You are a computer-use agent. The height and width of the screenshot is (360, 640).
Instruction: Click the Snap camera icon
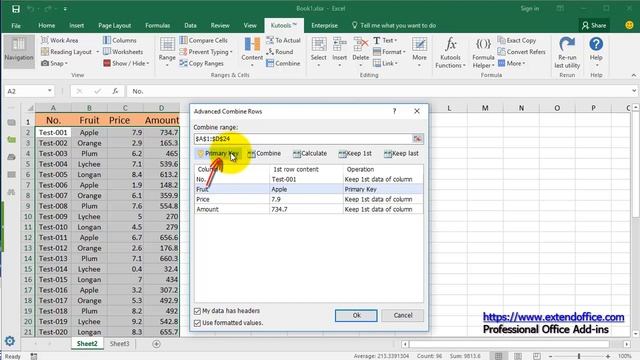pyautogui.click(x=45, y=63)
